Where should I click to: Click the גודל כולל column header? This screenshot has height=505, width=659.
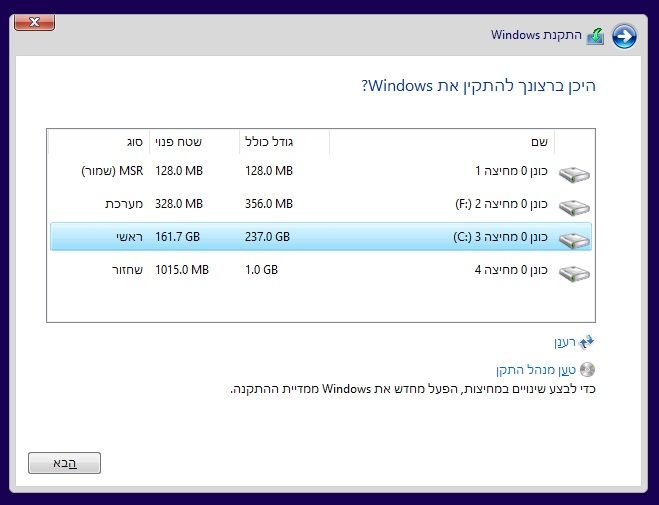click(284, 142)
